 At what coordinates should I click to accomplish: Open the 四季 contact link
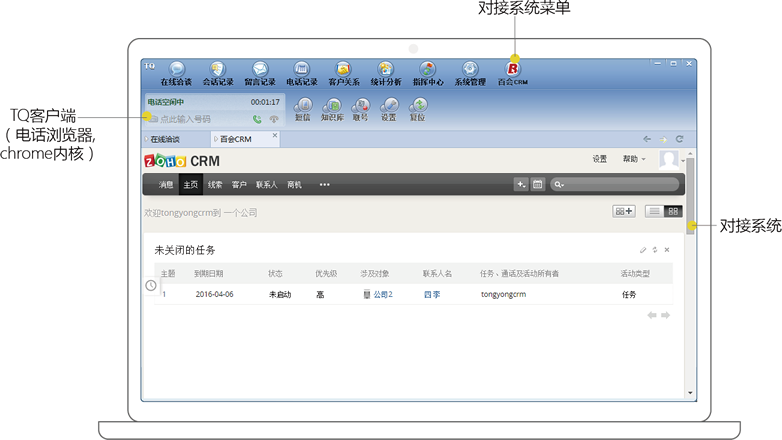tap(431, 295)
